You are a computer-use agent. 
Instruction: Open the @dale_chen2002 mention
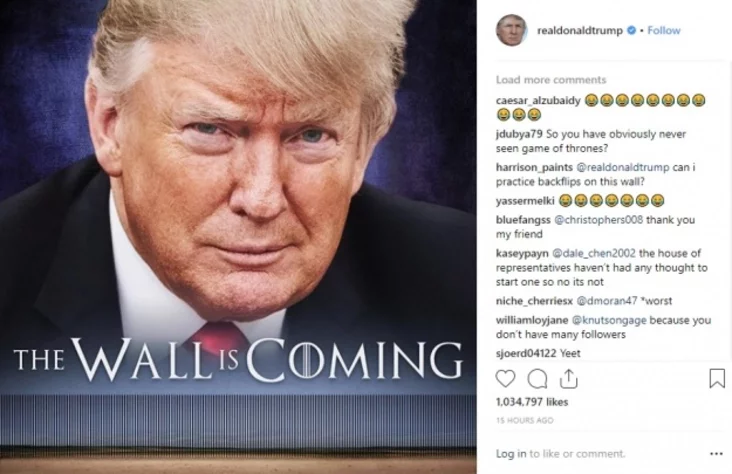594,253
